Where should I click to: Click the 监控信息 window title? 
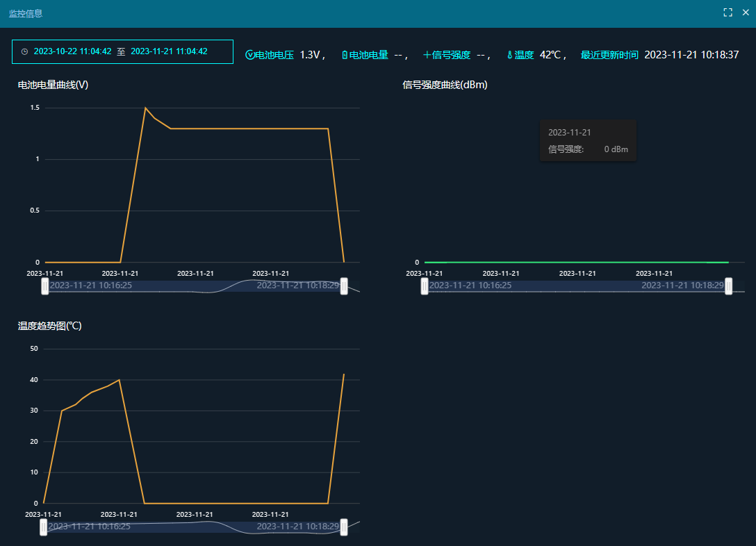click(x=26, y=13)
